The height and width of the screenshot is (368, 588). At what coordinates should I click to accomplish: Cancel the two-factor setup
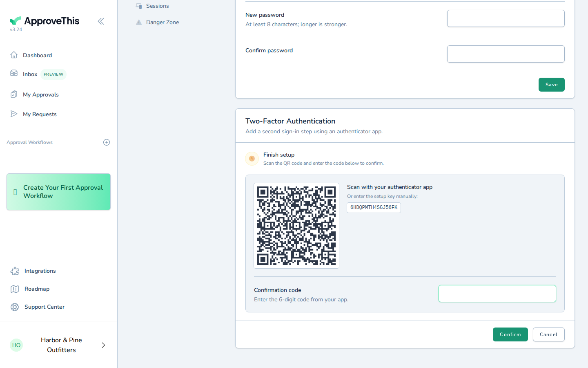[548, 334]
